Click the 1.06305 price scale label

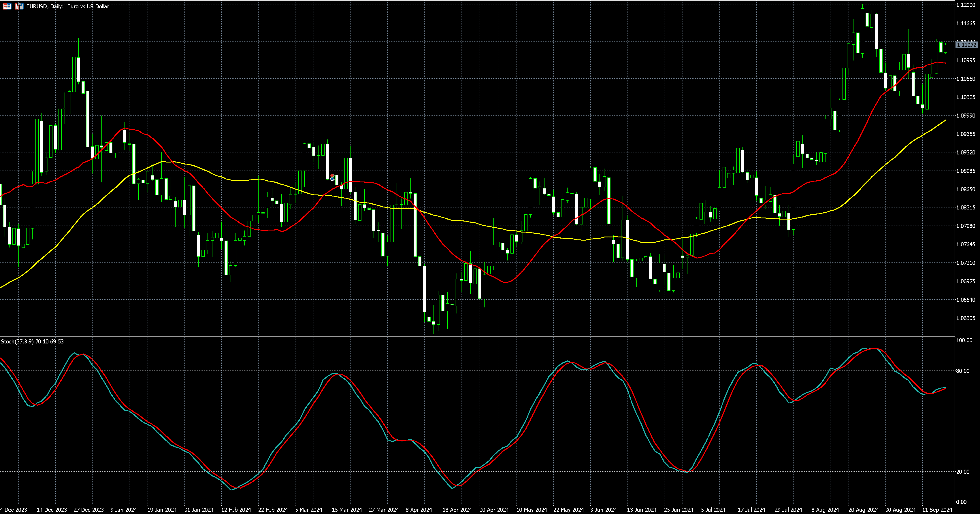(x=966, y=318)
